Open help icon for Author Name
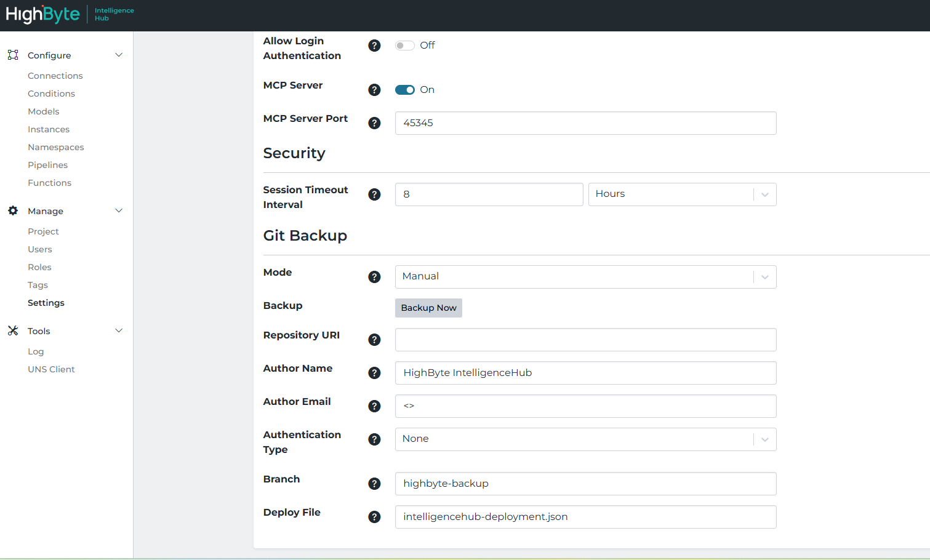Image resolution: width=930 pixels, height=560 pixels. click(374, 373)
